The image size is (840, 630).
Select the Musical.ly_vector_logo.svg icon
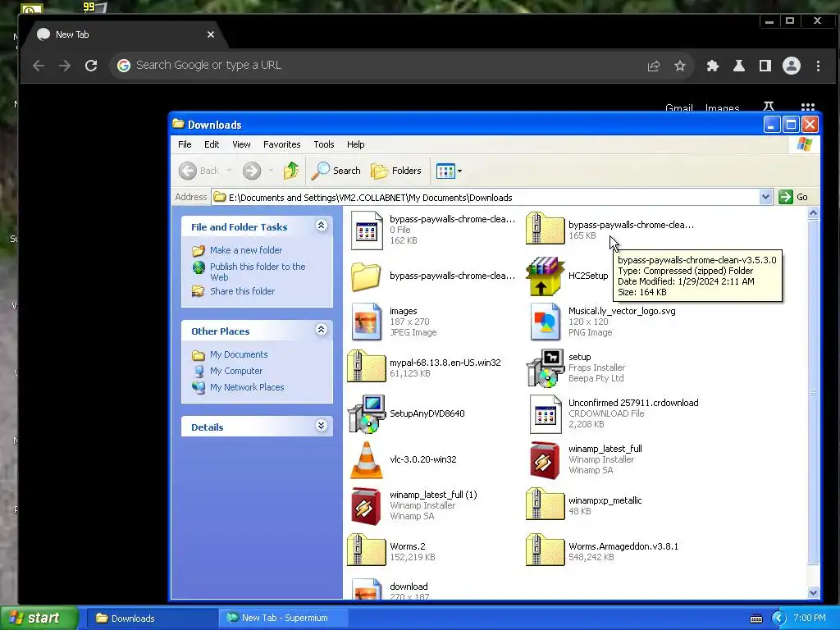pos(545,322)
